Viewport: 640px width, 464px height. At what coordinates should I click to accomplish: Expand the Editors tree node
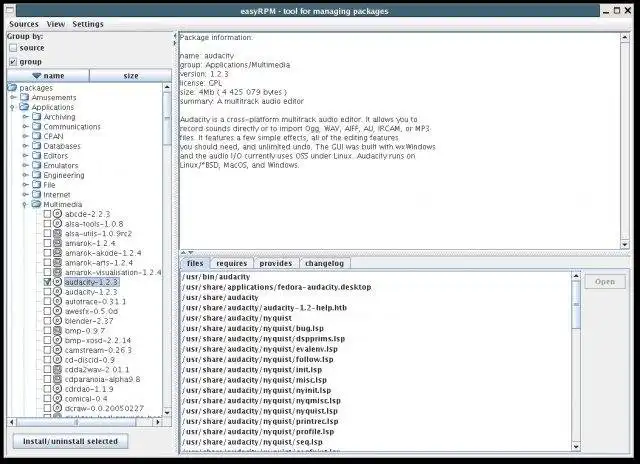click(x=25, y=155)
